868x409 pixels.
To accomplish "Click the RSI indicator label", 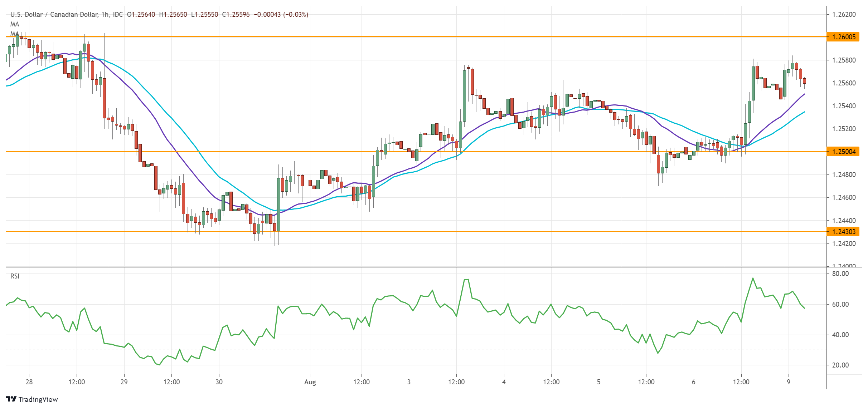I will [15, 276].
